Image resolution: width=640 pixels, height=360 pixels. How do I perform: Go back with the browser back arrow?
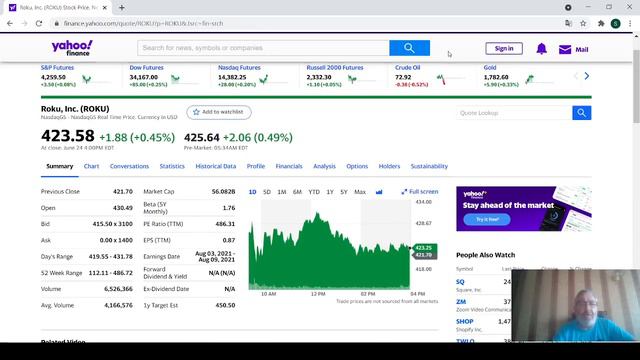click(x=10, y=24)
